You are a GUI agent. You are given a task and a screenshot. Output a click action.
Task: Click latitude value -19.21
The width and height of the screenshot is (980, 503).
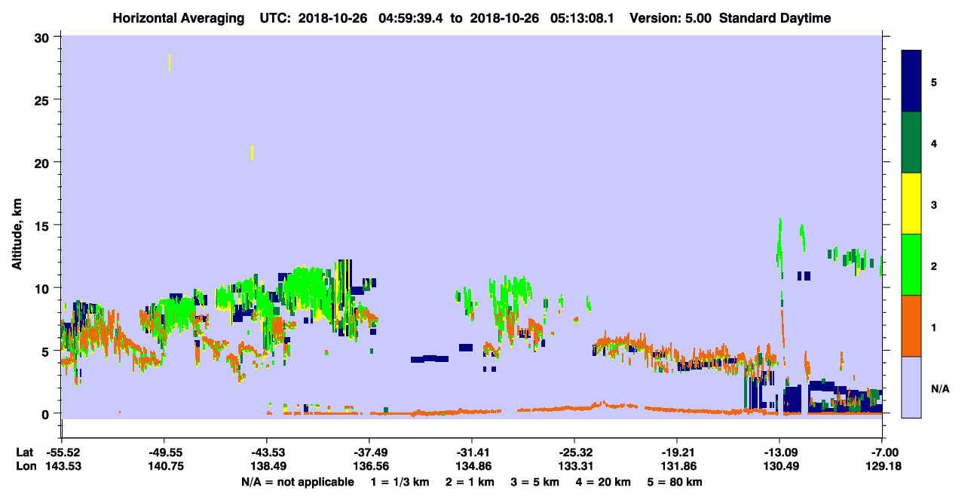676,452
